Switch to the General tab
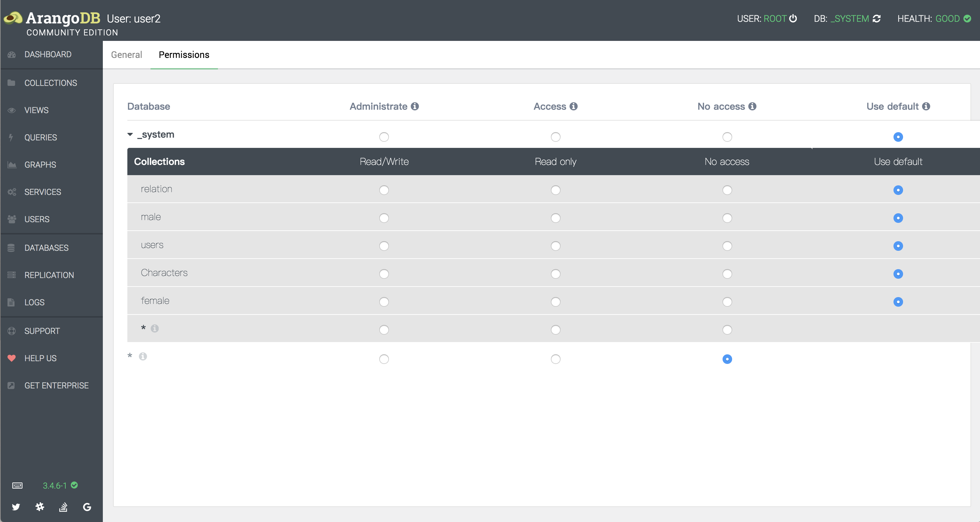 126,55
